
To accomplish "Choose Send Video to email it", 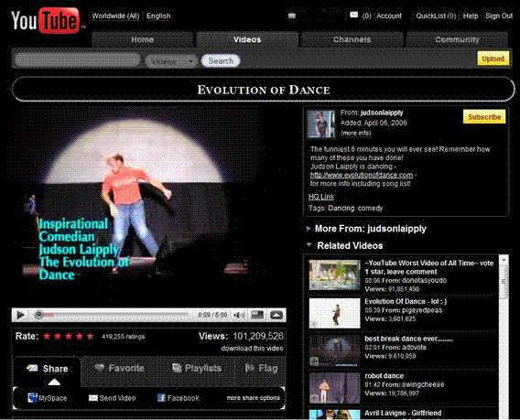I will [113, 398].
